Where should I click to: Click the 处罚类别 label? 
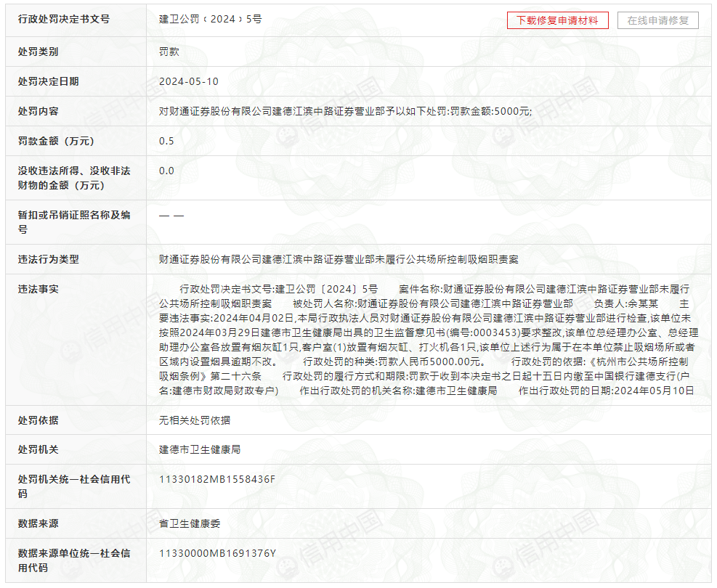pyautogui.click(x=38, y=52)
